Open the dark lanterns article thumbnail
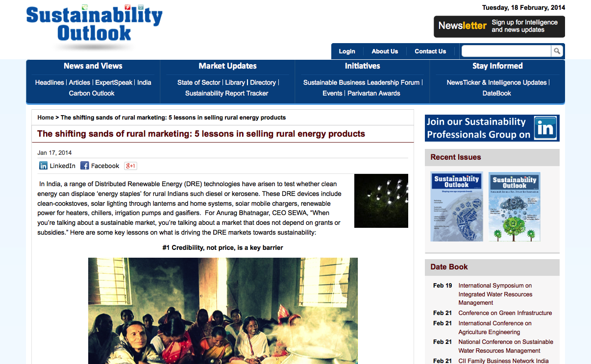 381,201
